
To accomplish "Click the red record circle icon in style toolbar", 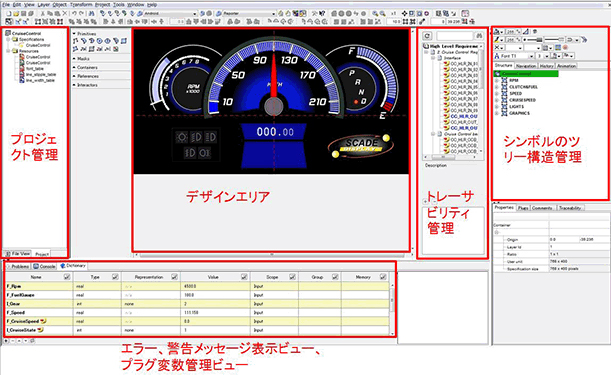I will [565, 47].
